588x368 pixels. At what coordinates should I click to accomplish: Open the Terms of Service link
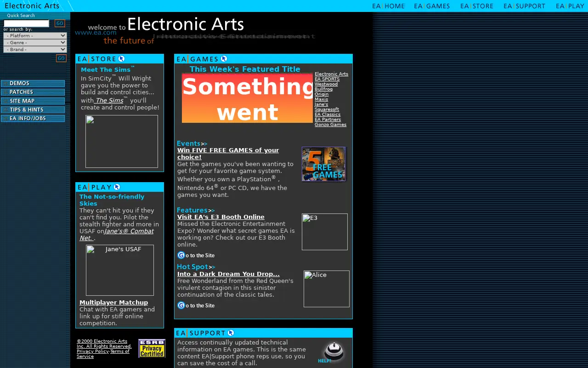coord(103,354)
